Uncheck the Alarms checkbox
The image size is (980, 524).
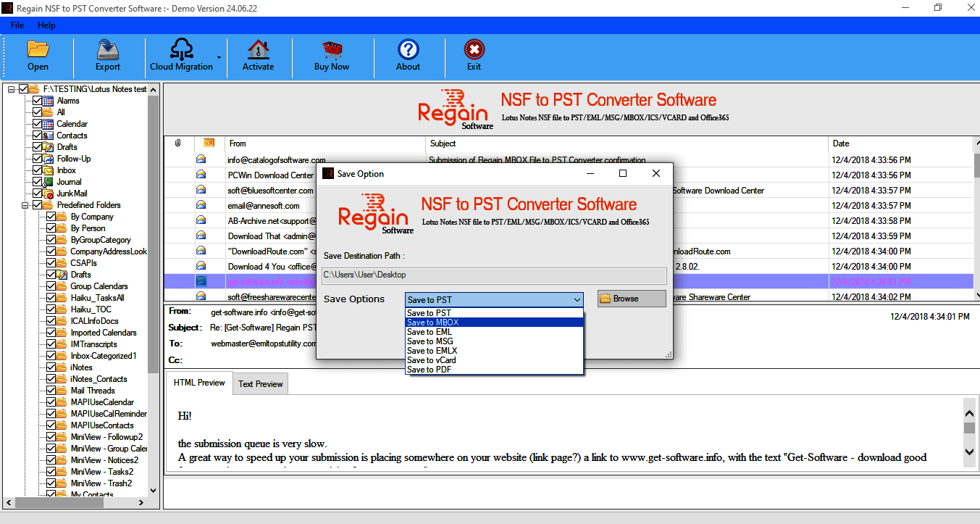coord(38,101)
